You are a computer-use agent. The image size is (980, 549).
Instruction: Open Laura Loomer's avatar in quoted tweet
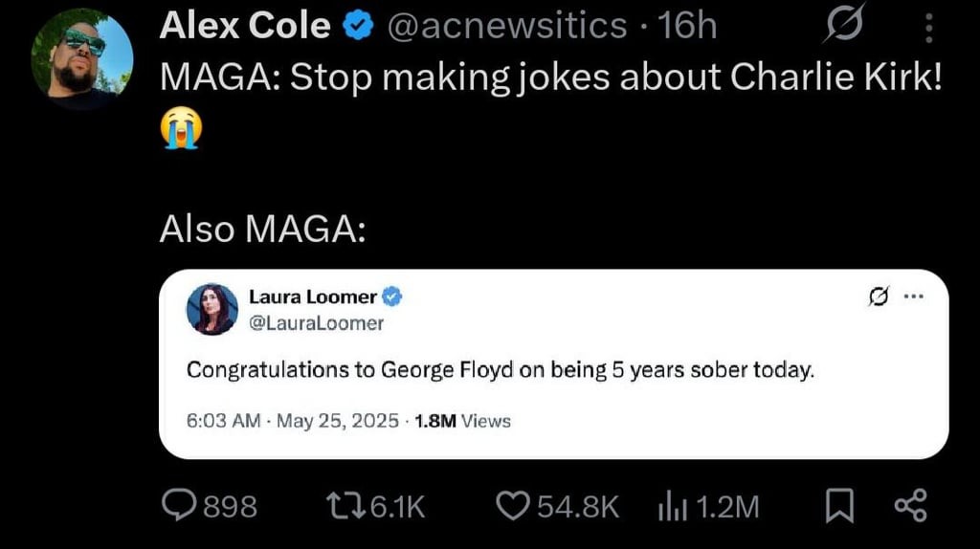point(214,309)
